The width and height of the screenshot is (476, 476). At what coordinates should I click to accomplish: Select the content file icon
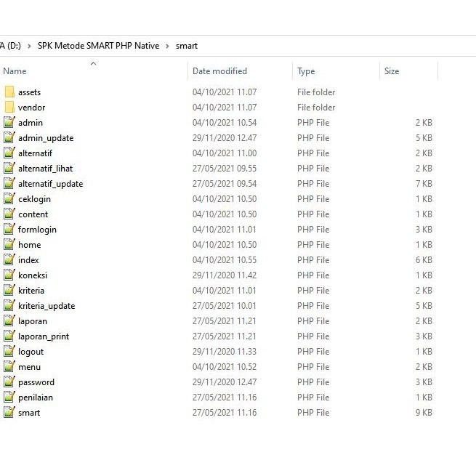point(9,214)
